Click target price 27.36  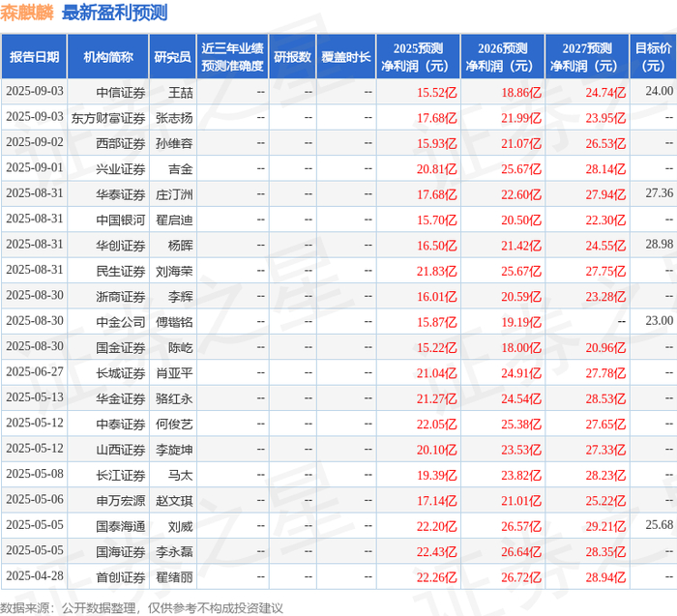coord(660,193)
